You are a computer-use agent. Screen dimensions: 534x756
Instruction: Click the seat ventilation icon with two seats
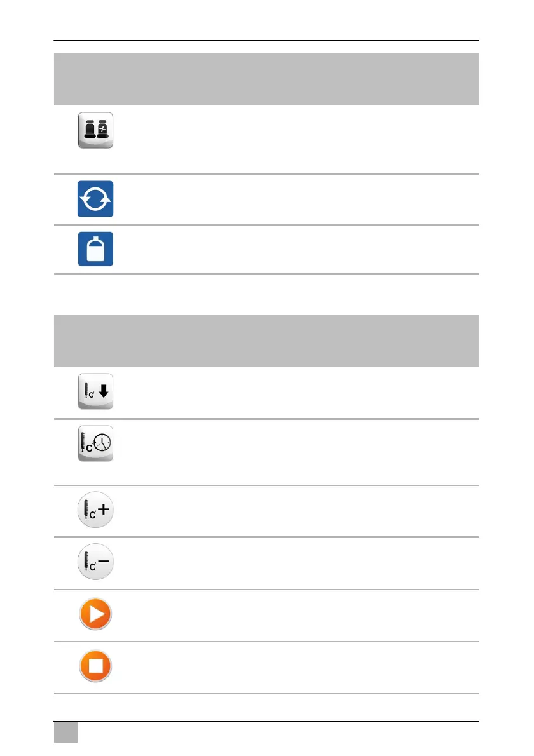[x=95, y=130]
